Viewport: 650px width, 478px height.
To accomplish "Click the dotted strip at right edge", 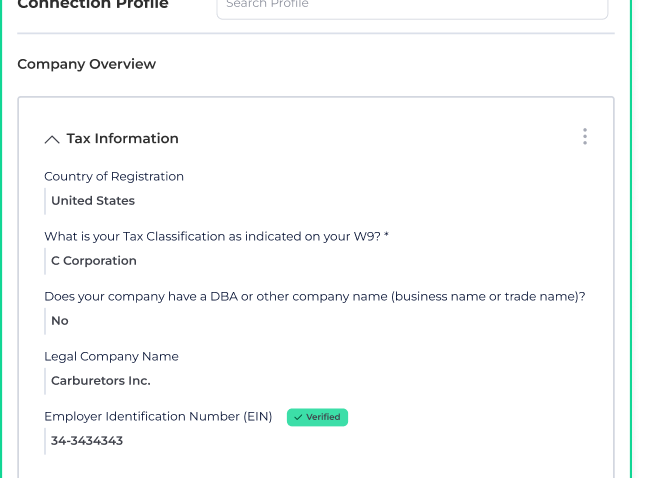I will click(638, 240).
